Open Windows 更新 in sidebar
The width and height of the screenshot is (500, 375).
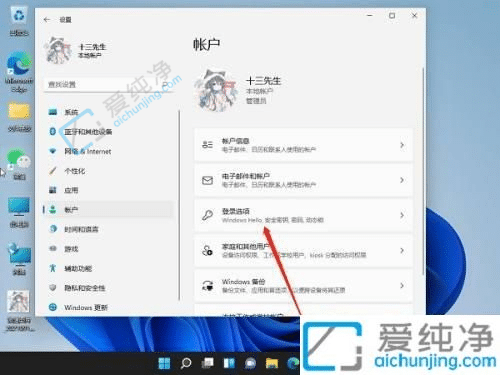[x=108, y=307]
